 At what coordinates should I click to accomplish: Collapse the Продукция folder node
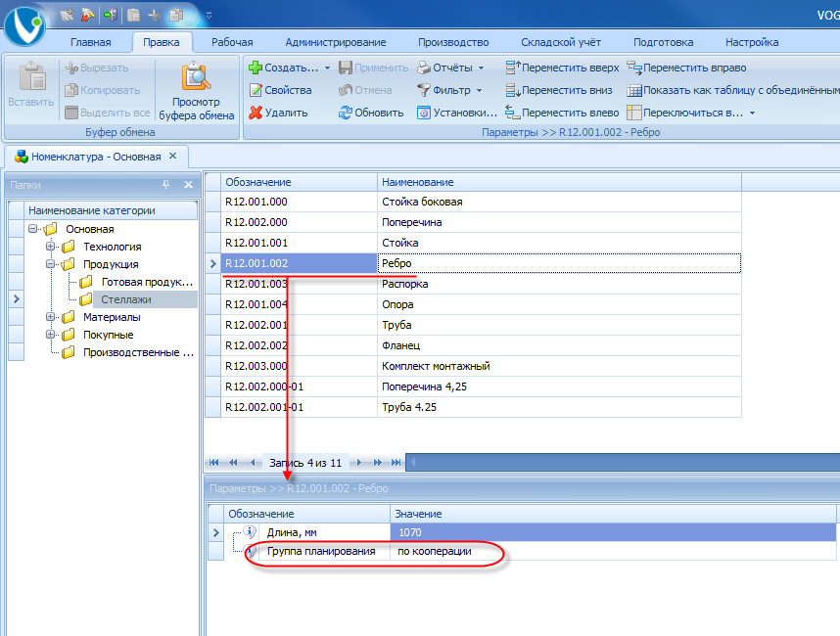pos(50,264)
